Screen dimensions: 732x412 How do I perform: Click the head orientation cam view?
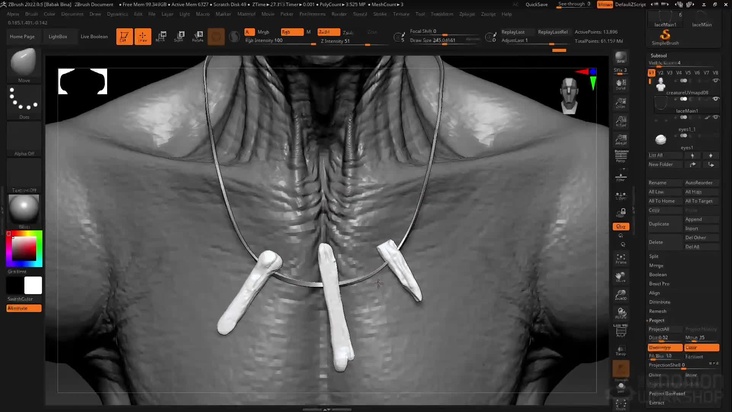click(x=569, y=96)
